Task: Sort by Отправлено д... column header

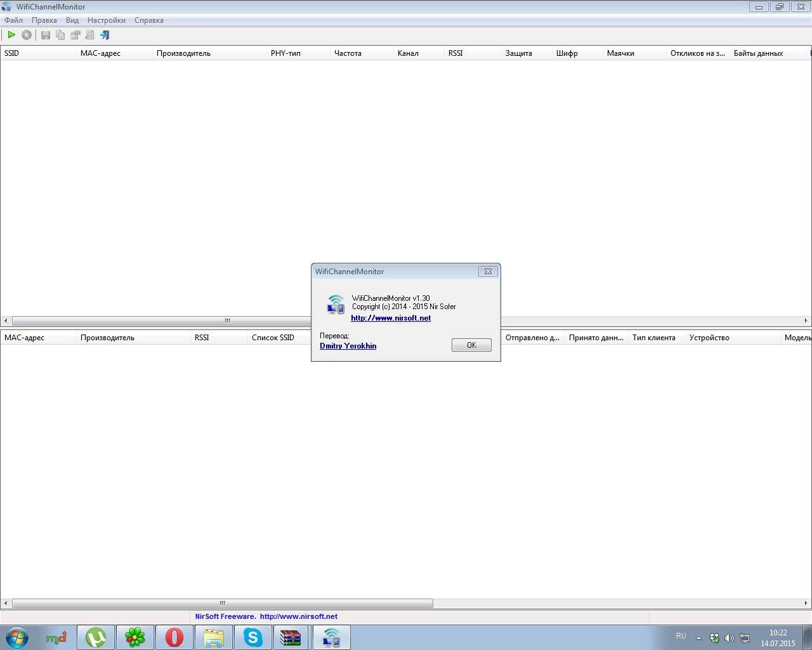Action: coord(533,338)
